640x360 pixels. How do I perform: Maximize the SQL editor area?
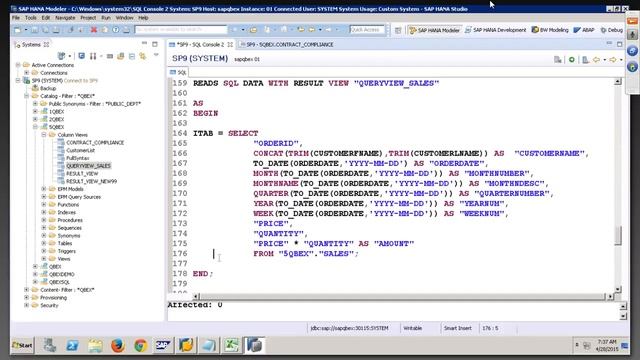620,44
